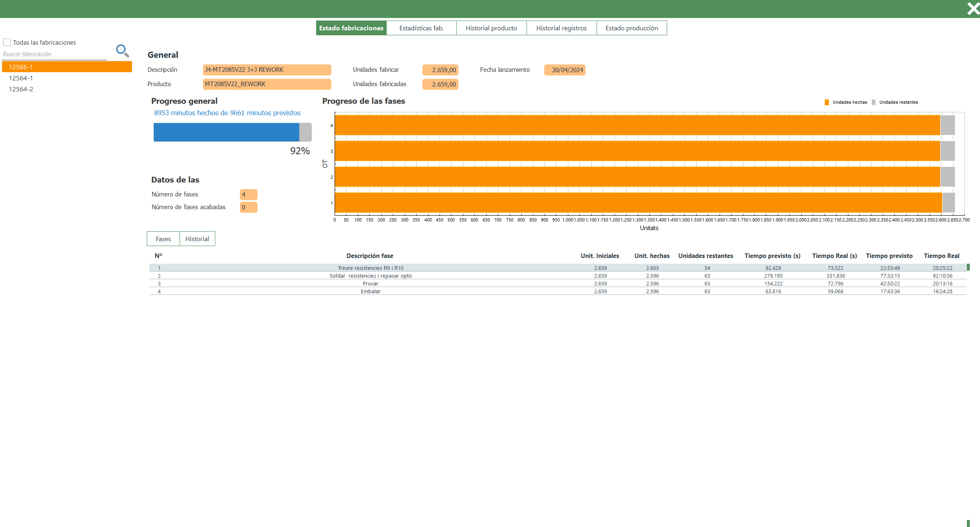Select fabrication 12564-1 in the list
This screenshot has width=980, height=527.
pos(21,78)
